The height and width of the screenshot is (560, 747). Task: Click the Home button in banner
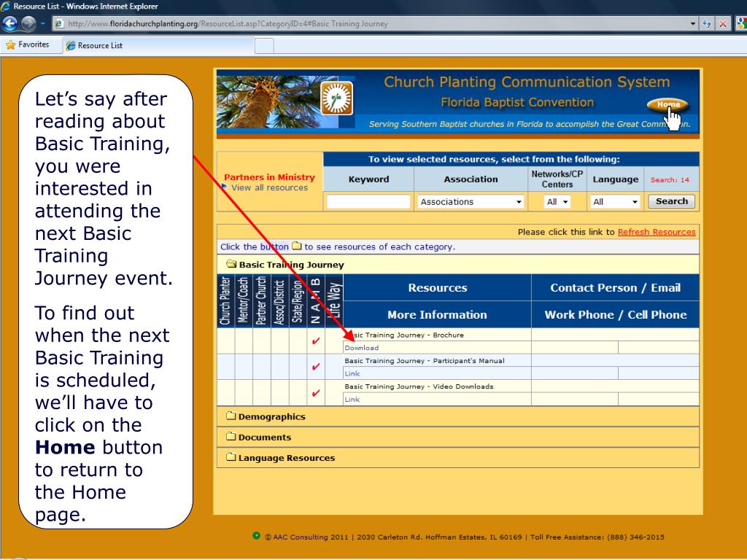point(667,104)
